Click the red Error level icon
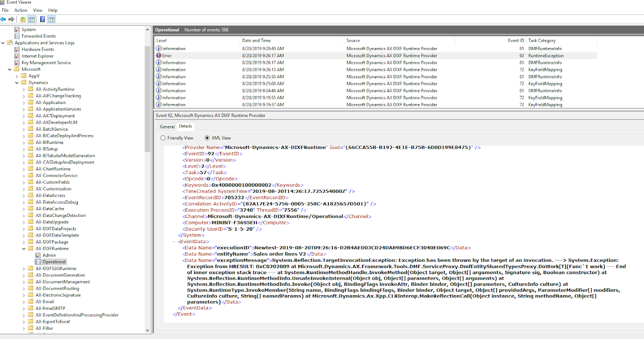This screenshot has height=339, width=644. click(x=159, y=56)
